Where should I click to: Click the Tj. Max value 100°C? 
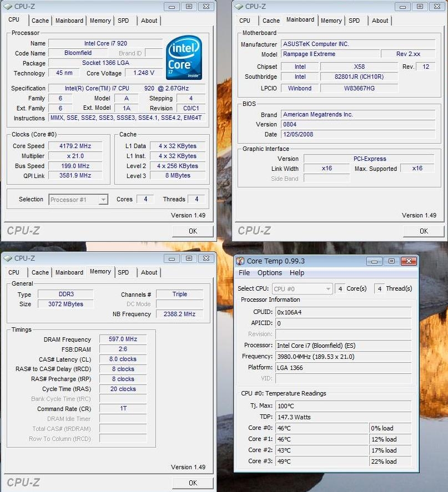344,405
